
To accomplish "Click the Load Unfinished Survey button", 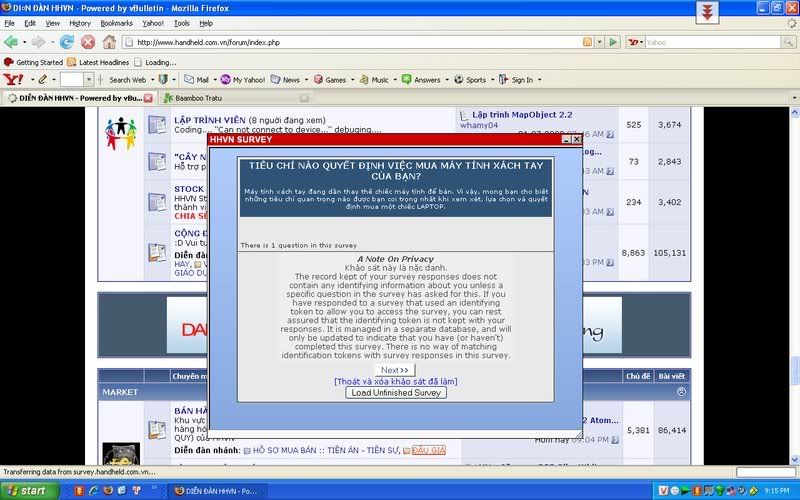I will [396, 392].
